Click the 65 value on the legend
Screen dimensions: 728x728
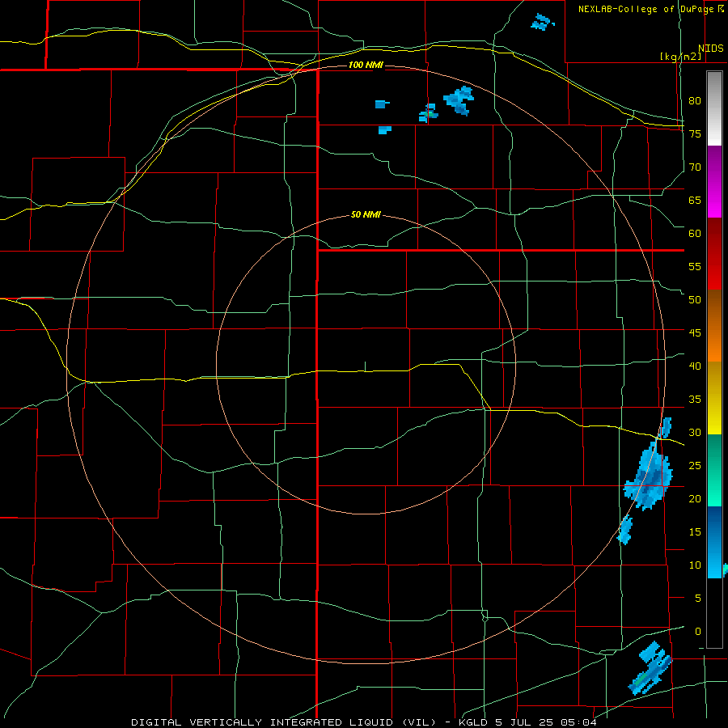point(695,200)
